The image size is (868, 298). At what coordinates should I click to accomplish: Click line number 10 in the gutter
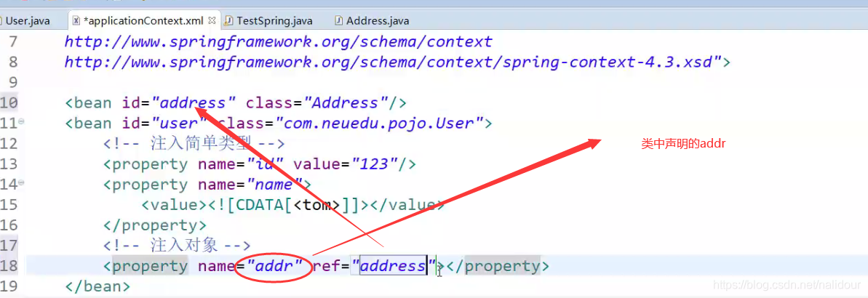(x=9, y=102)
